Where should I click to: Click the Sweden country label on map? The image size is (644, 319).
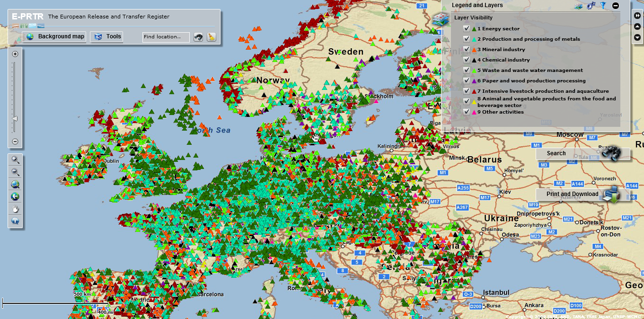(x=346, y=52)
